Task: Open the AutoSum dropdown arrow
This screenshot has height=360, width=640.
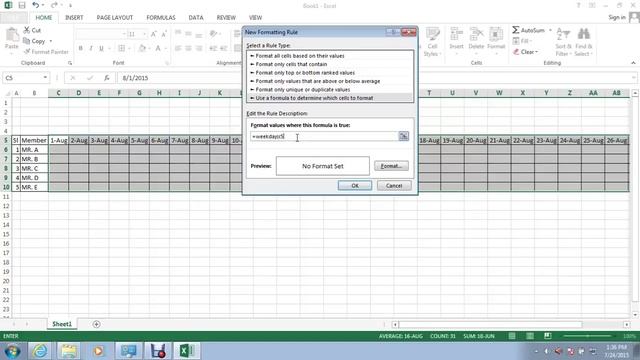Action: tap(550, 30)
